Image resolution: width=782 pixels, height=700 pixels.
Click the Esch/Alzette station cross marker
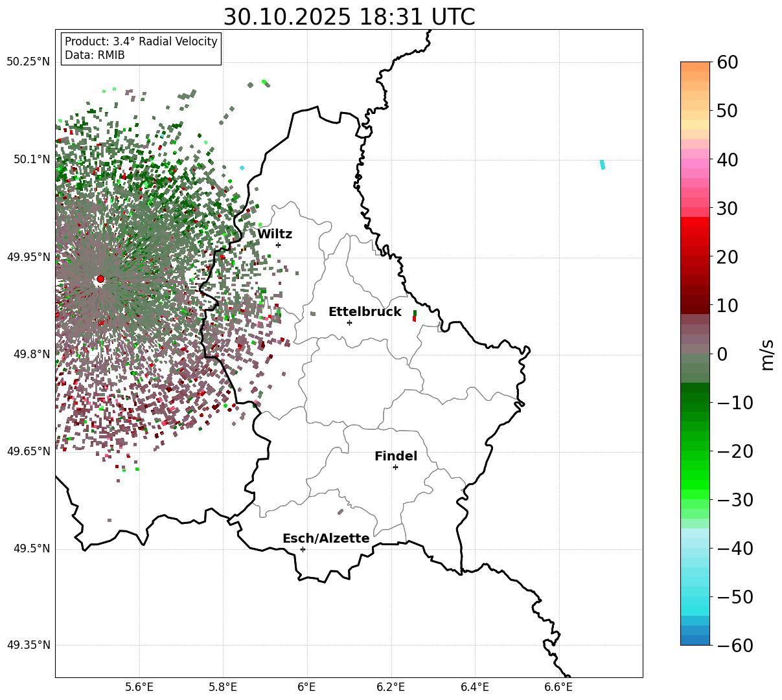point(303,549)
